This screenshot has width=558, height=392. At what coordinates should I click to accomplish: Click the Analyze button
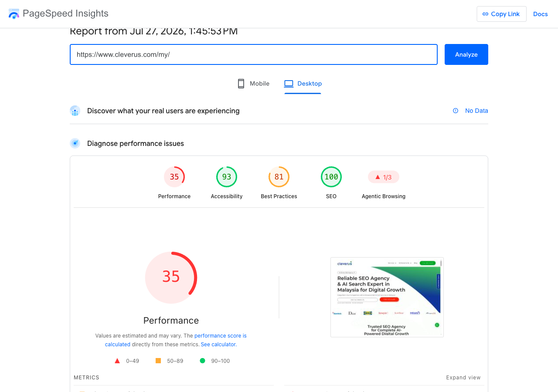pos(466,54)
